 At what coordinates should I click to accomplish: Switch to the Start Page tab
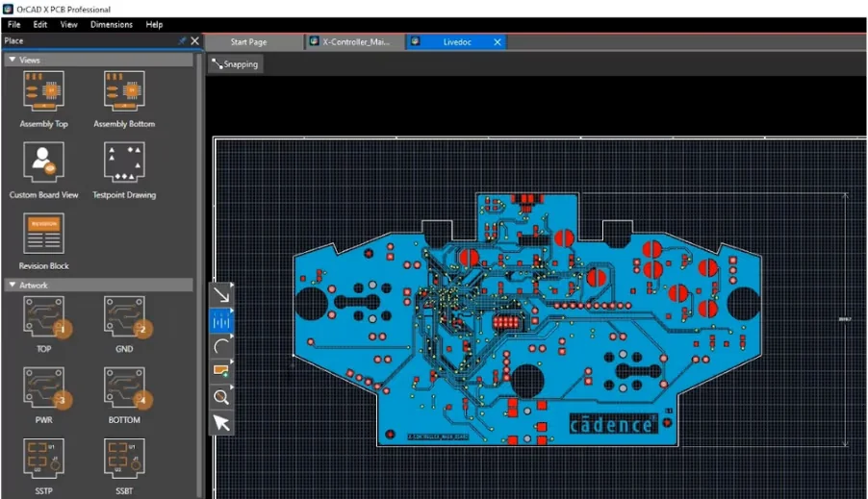click(248, 42)
